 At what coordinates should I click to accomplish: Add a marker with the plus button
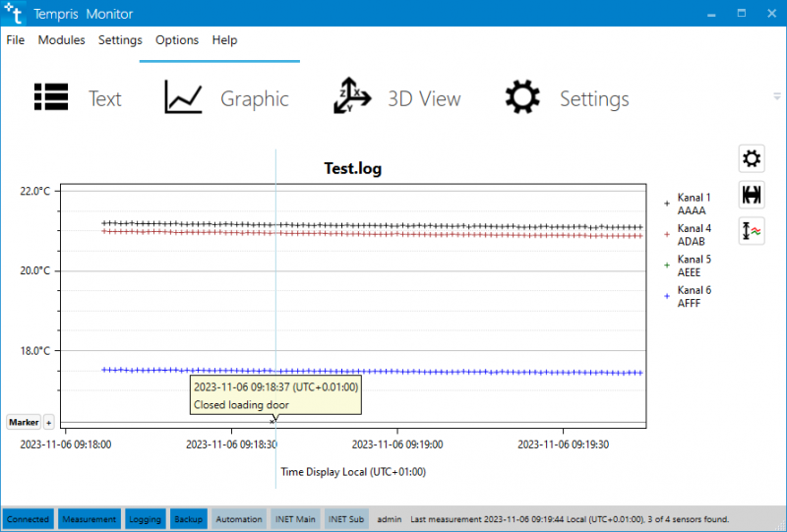pos(48,422)
